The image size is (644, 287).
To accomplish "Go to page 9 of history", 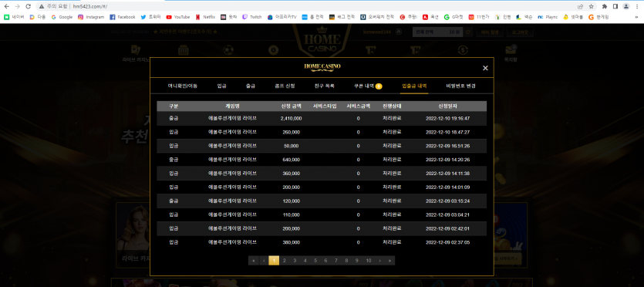I will [x=357, y=261].
